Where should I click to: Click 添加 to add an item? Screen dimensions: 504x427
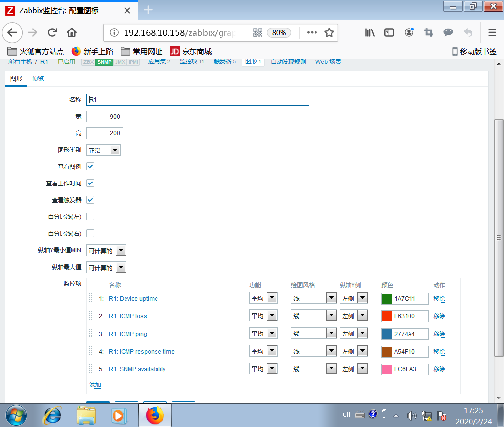(95, 385)
